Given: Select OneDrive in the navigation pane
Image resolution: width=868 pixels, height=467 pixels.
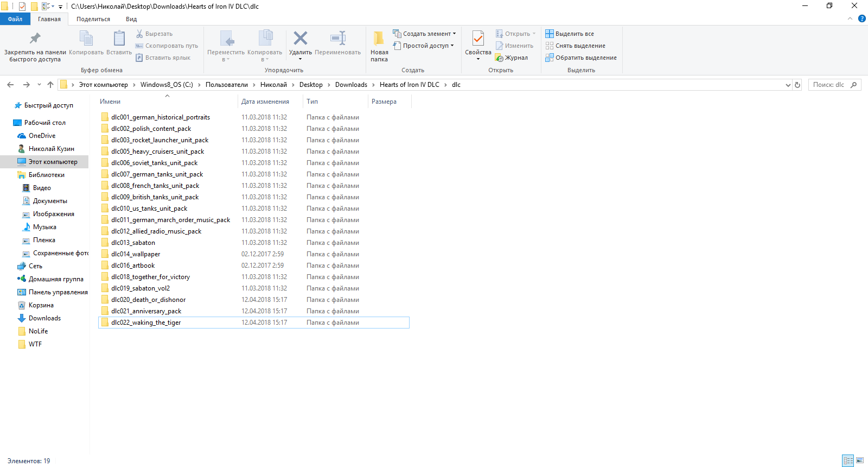Looking at the screenshot, I should [42, 136].
